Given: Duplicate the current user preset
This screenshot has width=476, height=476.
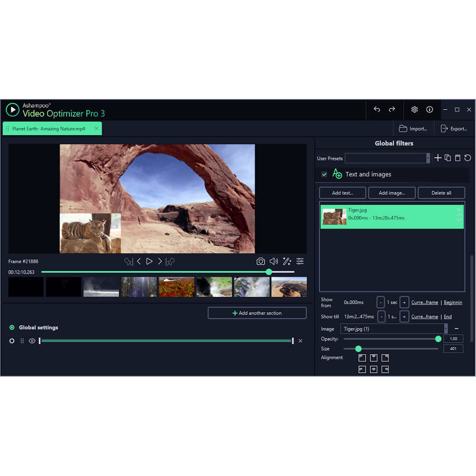Looking at the screenshot, I should [x=447, y=158].
